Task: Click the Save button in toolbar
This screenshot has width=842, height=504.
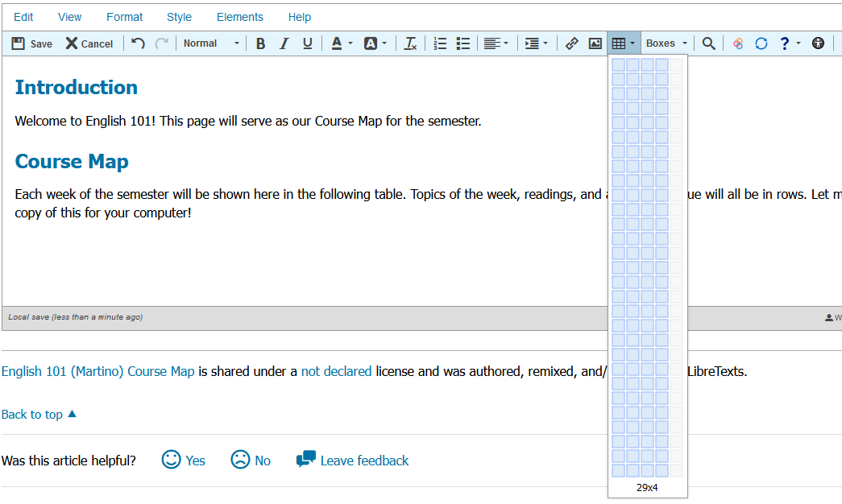Action: [32, 43]
